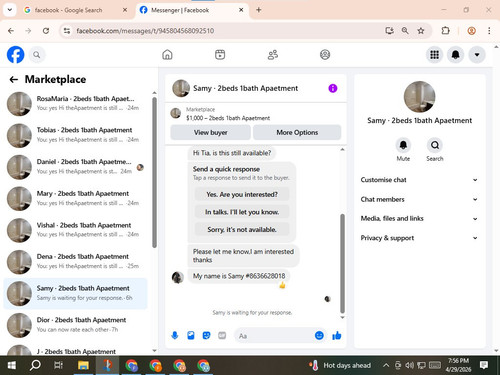This screenshot has width=500, height=375.
Task: Open the Facebook search magnifier
Action: click(x=37, y=55)
